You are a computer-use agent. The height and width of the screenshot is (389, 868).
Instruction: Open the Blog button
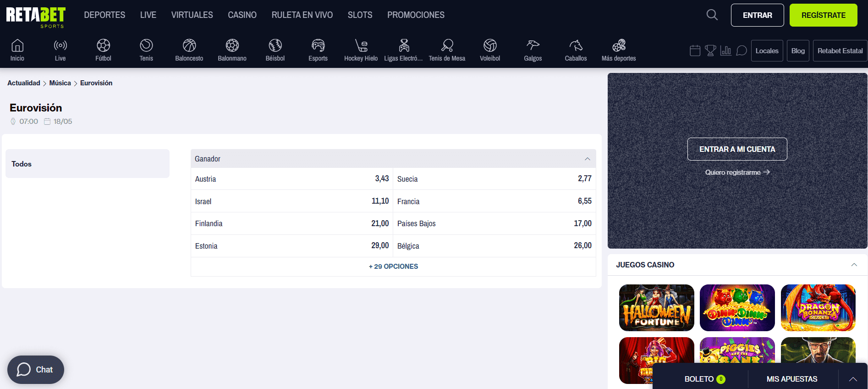(x=798, y=51)
